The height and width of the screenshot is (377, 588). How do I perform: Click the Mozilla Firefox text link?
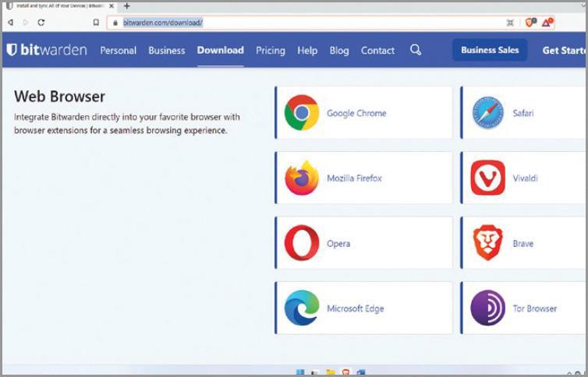pos(354,178)
